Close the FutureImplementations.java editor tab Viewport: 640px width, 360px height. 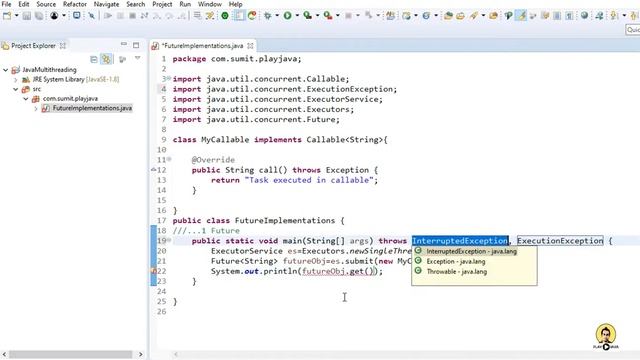tap(250, 46)
